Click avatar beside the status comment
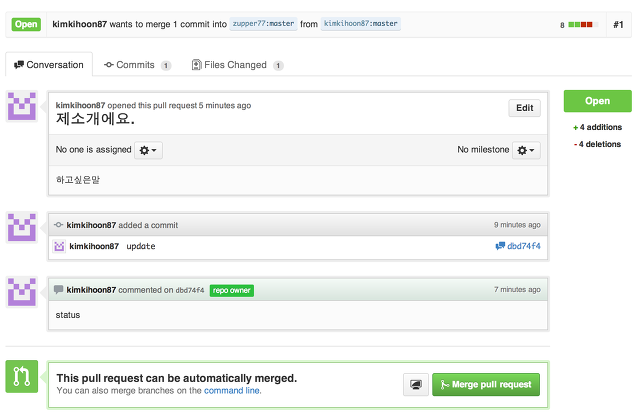This screenshot has height=418, width=640. 22,292
